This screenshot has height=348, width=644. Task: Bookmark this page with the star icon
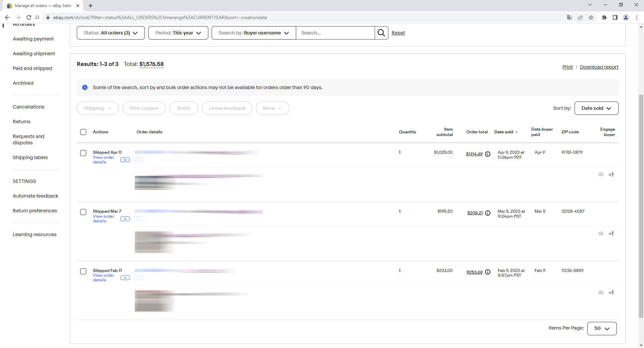click(591, 17)
